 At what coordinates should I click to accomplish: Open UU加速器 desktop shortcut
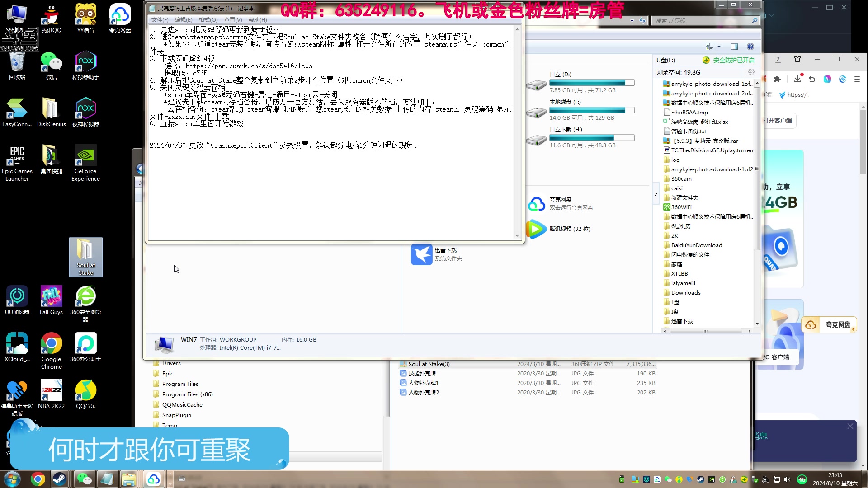[x=17, y=300]
